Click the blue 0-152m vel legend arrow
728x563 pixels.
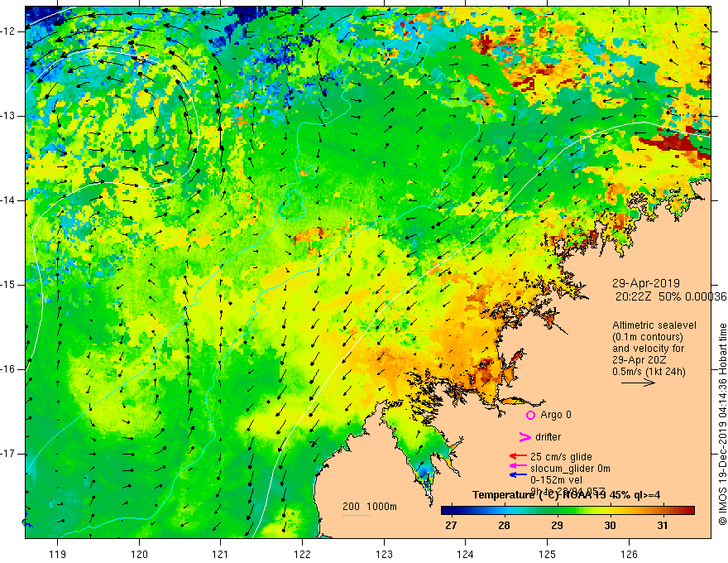[518, 474]
